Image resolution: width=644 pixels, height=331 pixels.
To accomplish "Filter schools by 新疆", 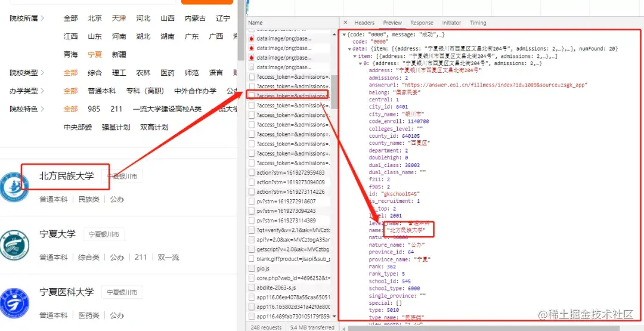I will tap(119, 55).
